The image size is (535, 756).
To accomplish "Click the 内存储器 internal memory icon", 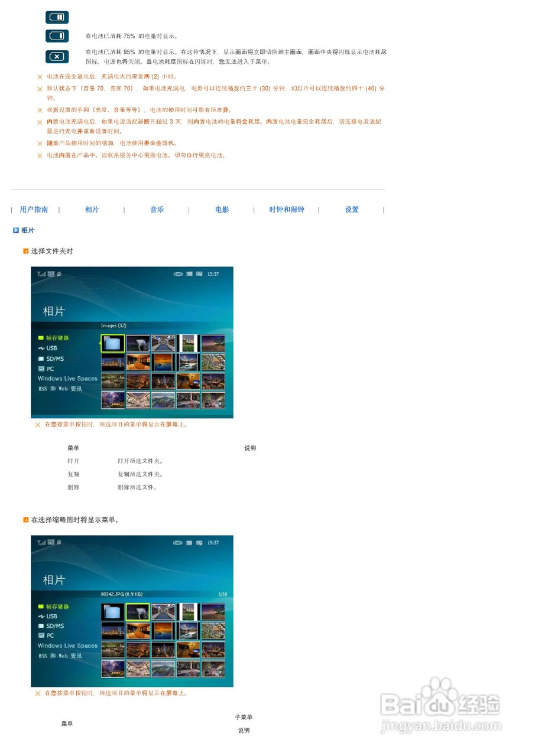I will tap(40, 338).
